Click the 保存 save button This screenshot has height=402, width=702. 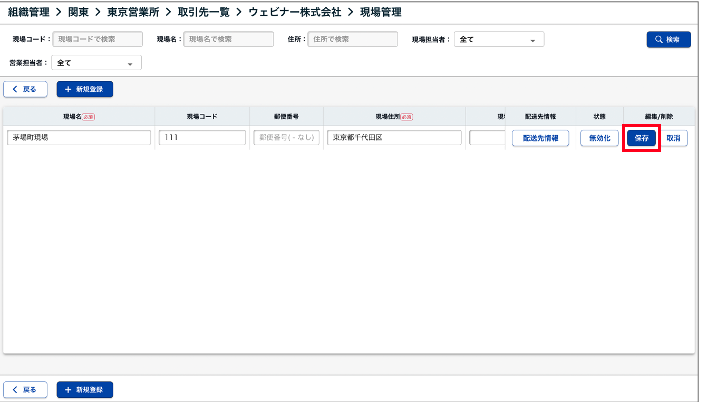point(642,138)
